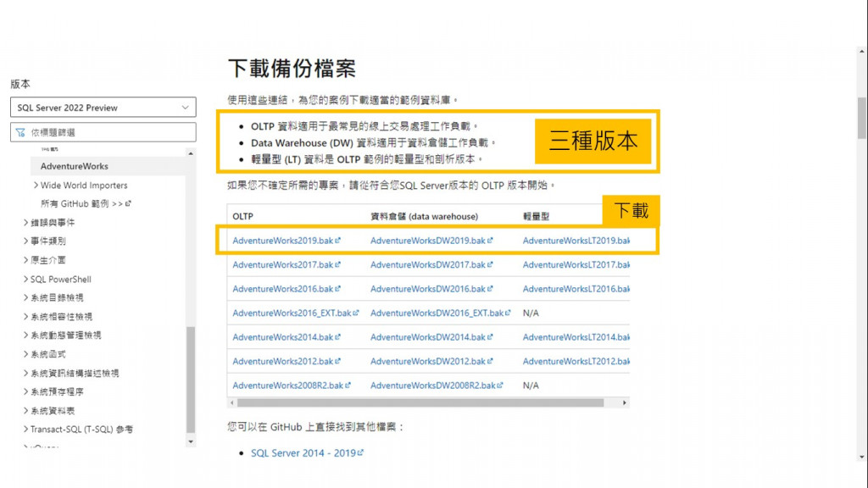
Task: Click the filter funnel icon
Action: coord(20,132)
